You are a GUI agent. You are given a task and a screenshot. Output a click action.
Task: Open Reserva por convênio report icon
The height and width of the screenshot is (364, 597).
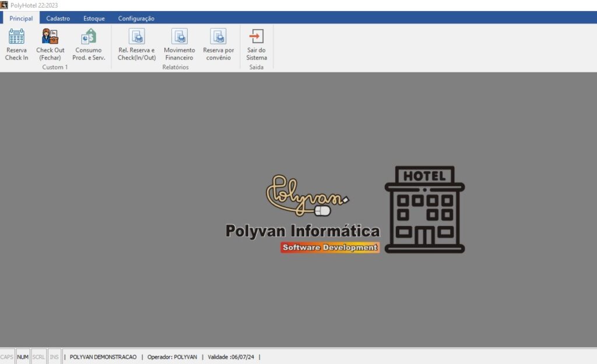click(218, 37)
